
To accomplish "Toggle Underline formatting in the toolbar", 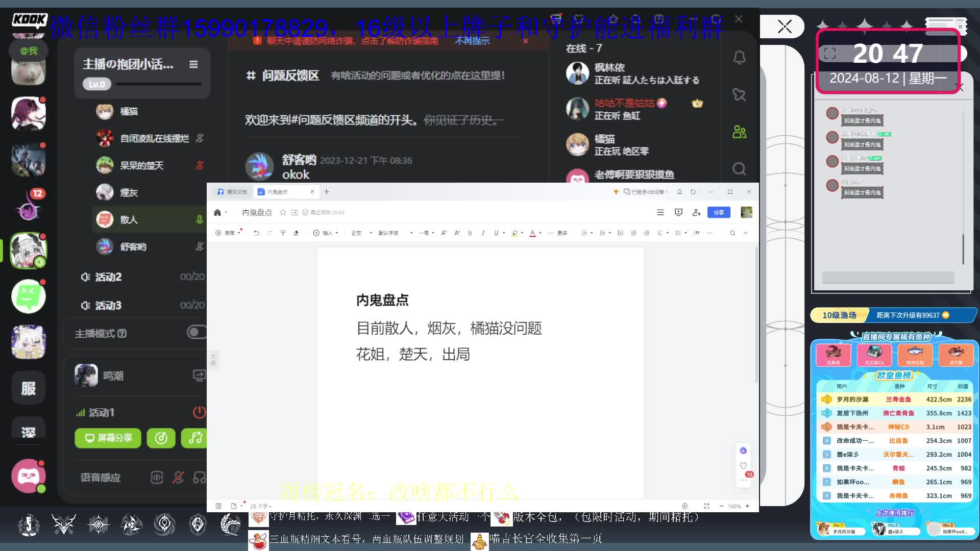I will pos(496,233).
